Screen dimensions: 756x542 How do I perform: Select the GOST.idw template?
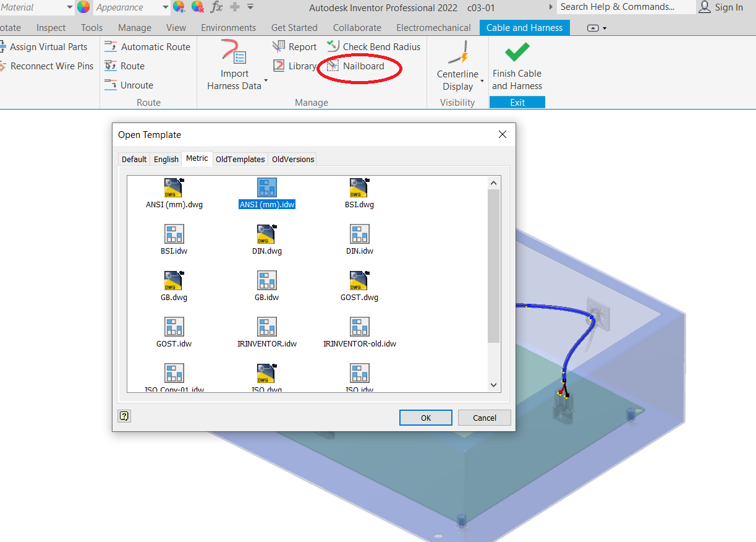point(174,332)
